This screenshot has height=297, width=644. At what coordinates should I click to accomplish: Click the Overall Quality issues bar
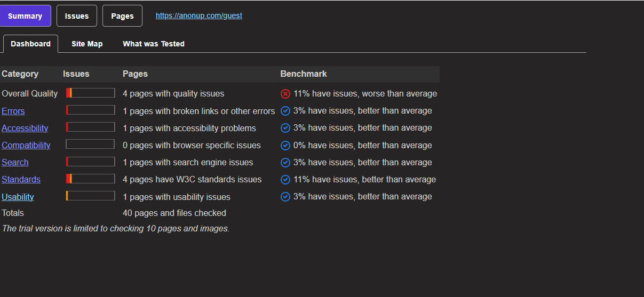(x=90, y=93)
